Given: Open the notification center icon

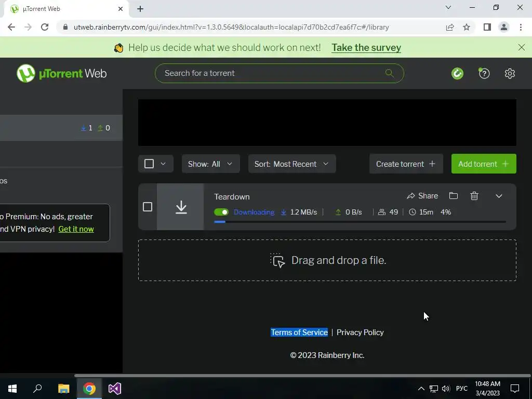Looking at the screenshot, I should 515,389.
